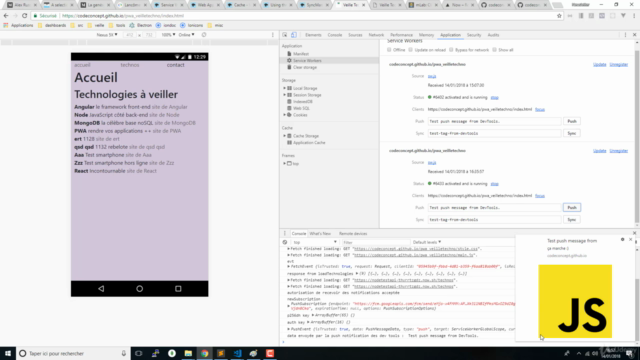Click the Windows taskbar search box

coord(73,353)
